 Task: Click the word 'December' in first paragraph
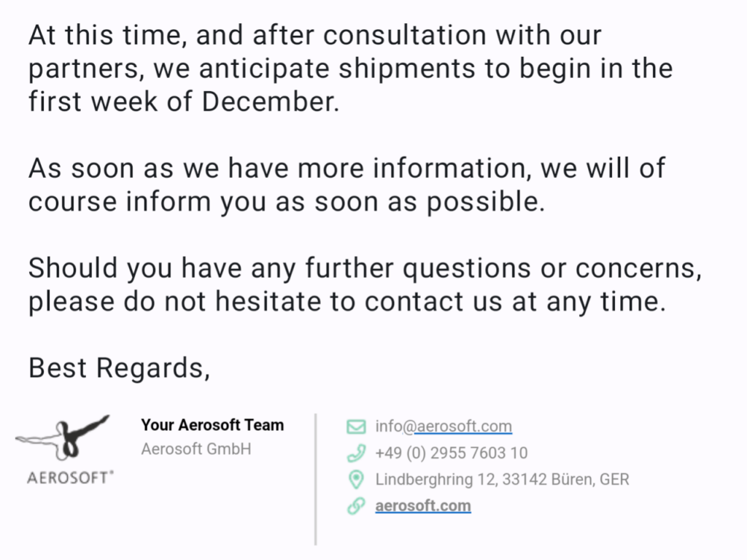(x=270, y=102)
